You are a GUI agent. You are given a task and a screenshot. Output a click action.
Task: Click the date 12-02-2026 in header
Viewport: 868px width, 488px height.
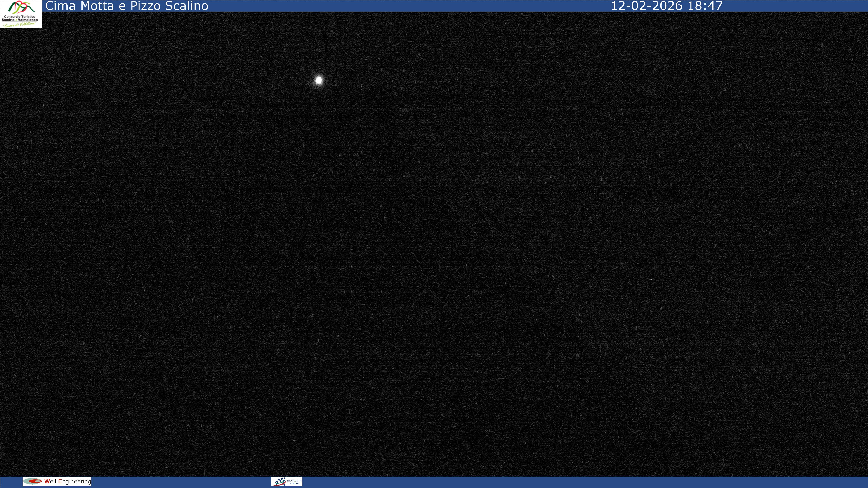[x=646, y=6]
